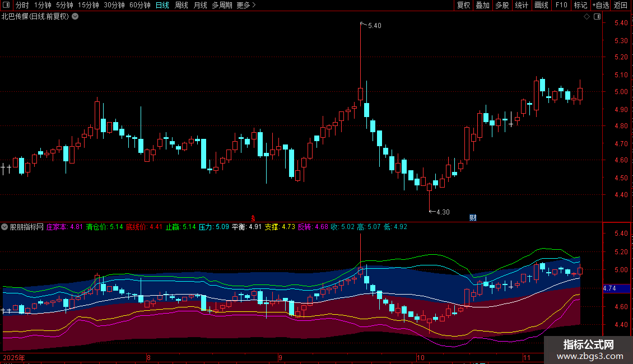
Task: Open the 画线 drawing tools
Action: coord(541,6)
